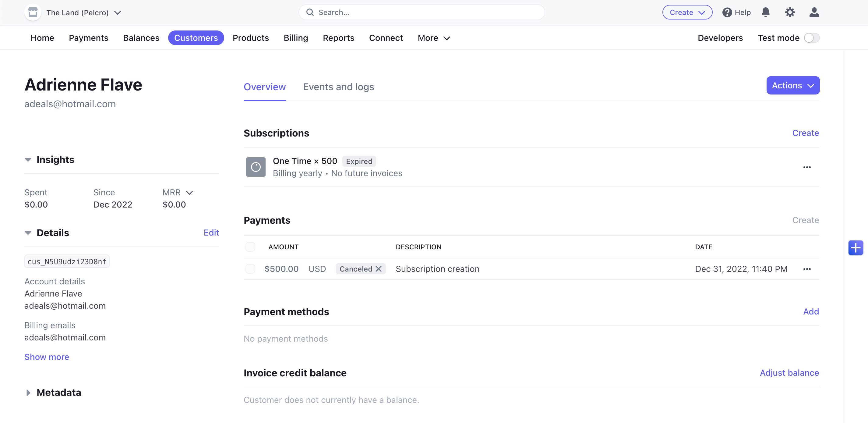868x423 pixels.
Task: Click Show more under Billing emails
Action: 47,357
